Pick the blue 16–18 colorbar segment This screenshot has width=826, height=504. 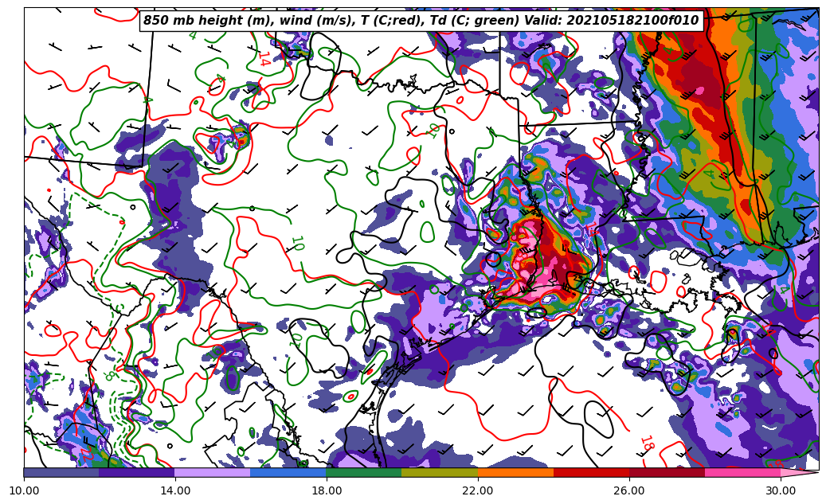(288, 472)
